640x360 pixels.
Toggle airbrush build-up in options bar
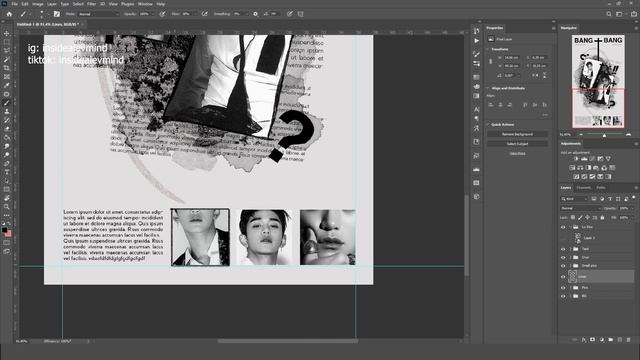point(204,14)
